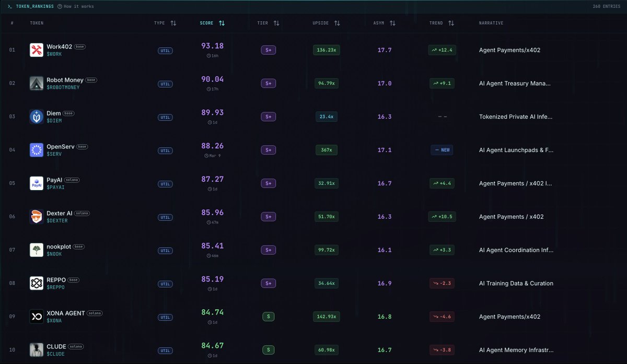The width and height of the screenshot is (627, 364).
Task: Click Work402's S+ tier badge
Action: 268,50
